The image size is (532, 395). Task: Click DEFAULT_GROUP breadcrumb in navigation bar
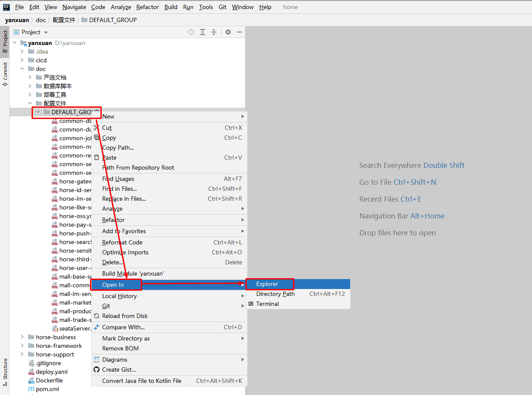pyautogui.click(x=109, y=20)
